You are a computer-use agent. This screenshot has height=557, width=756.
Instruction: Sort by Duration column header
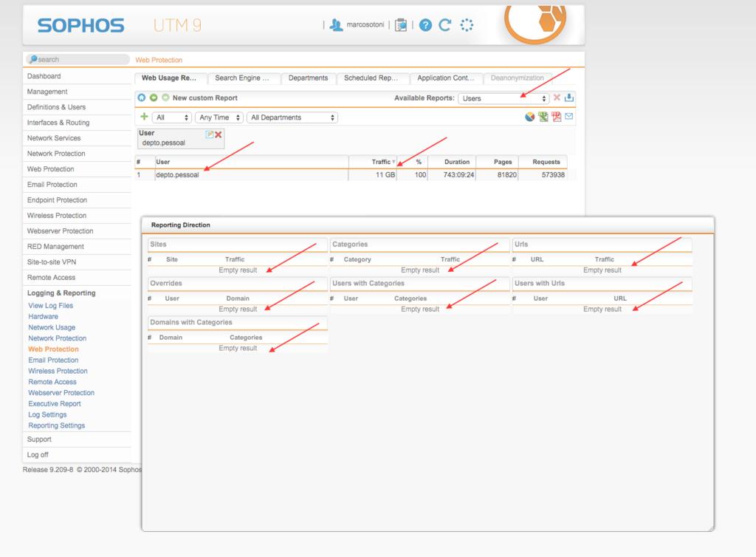click(456, 162)
